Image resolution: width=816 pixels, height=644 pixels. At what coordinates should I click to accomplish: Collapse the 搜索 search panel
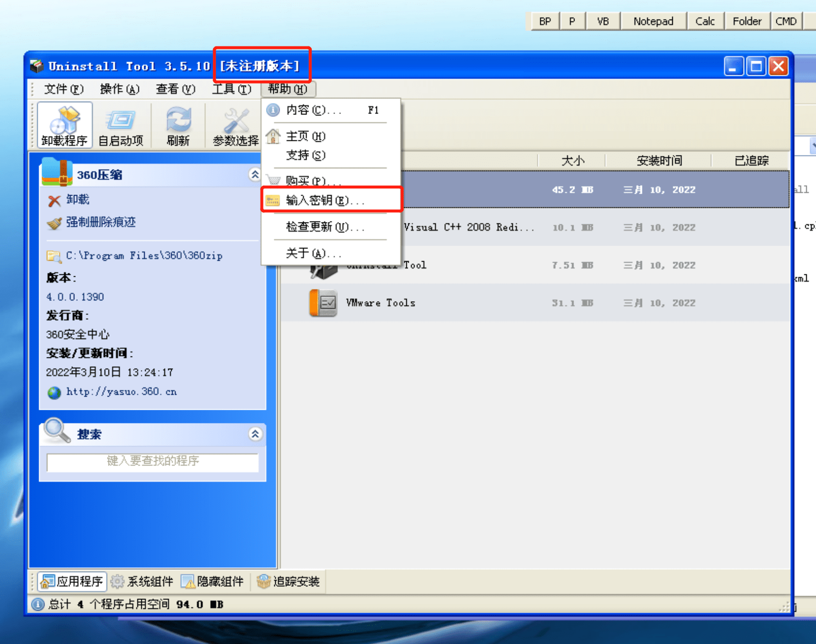(x=255, y=434)
